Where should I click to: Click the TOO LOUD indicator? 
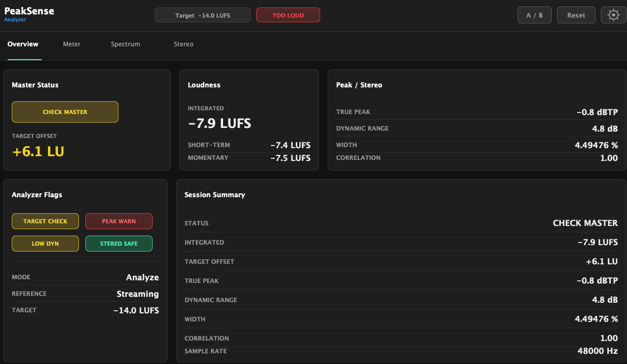288,15
